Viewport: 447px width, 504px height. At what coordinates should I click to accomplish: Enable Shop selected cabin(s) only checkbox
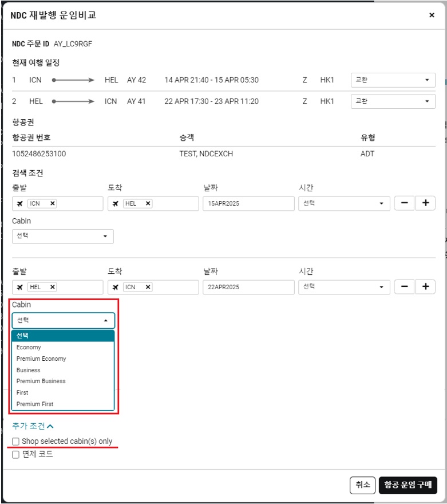[15, 442]
